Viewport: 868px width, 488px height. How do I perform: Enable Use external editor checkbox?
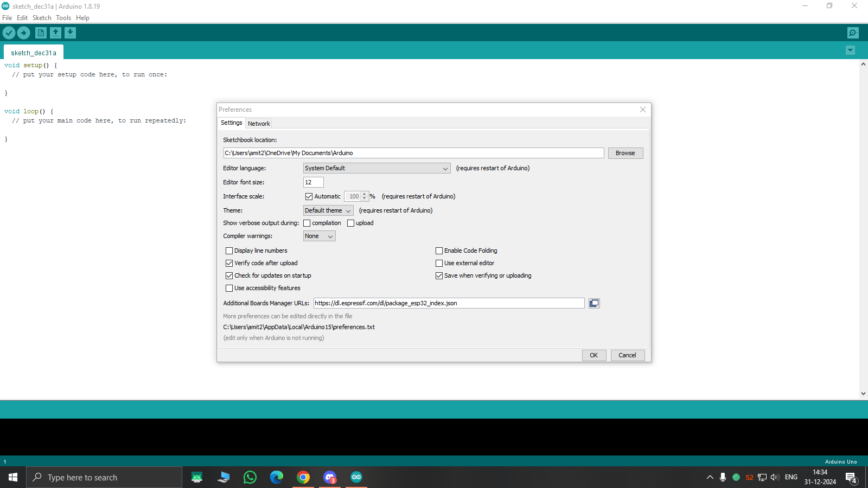pyautogui.click(x=439, y=263)
